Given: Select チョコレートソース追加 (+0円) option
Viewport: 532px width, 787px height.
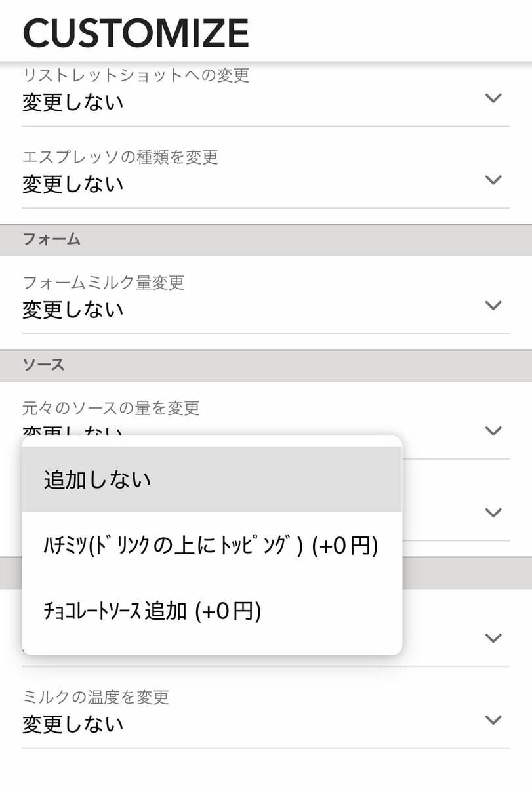Looking at the screenshot, I should coord(152,611).
